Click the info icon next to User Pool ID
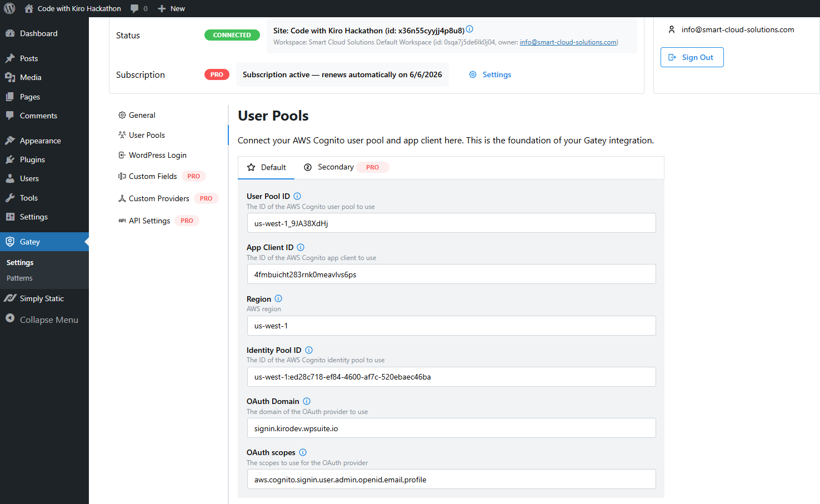 pyautogui.click(x=297, y=196)
